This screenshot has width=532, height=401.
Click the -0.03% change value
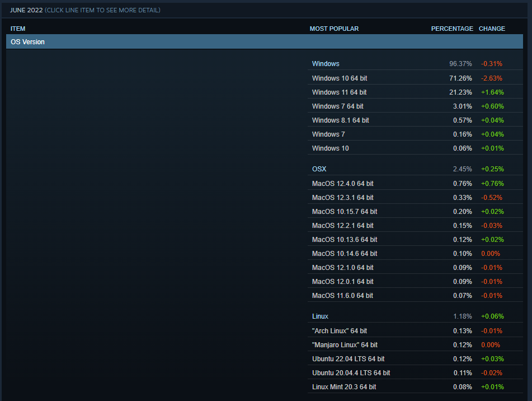pyautogui.click(x=491, y=226)
